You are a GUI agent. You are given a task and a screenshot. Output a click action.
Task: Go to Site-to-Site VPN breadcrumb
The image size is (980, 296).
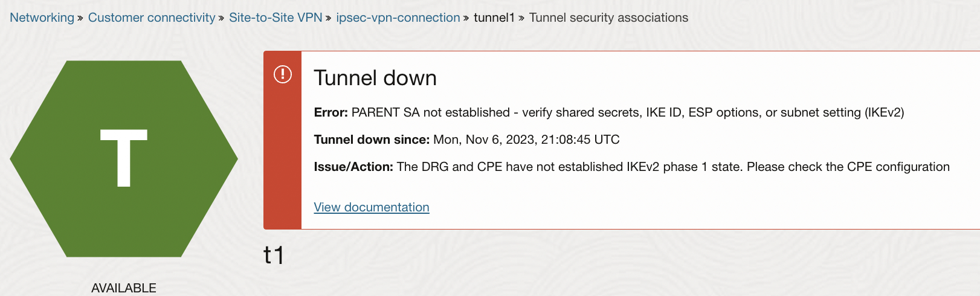point(276,18)
